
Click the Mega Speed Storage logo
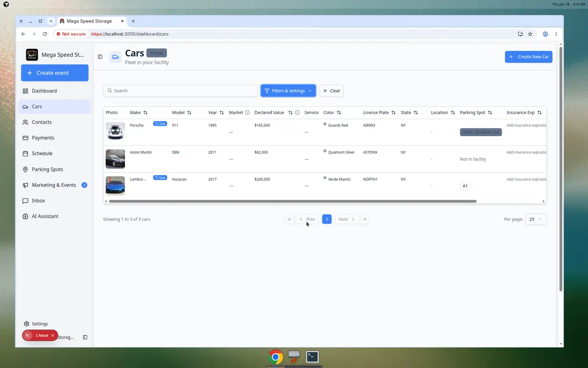pos(32,55)
